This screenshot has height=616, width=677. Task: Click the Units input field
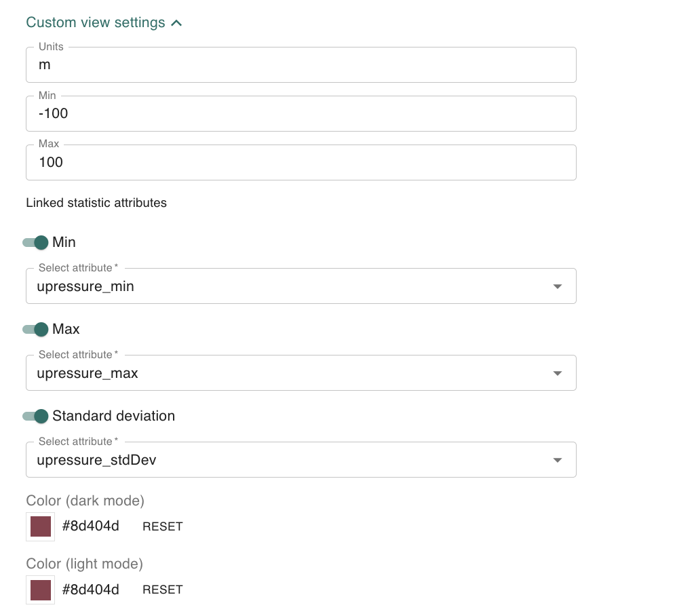pyautogui.click(x=301, y=65)
